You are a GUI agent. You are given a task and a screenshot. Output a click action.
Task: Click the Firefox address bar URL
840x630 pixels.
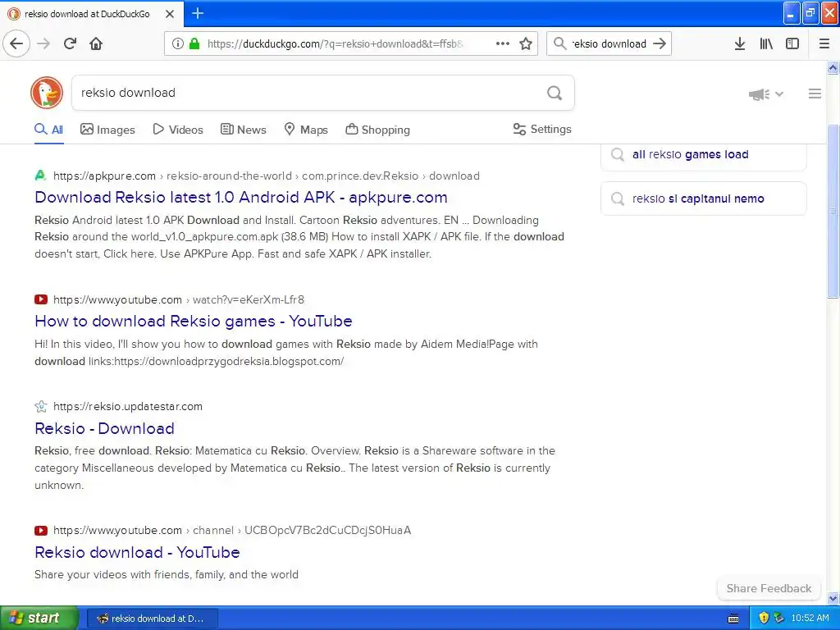(336, 44)
